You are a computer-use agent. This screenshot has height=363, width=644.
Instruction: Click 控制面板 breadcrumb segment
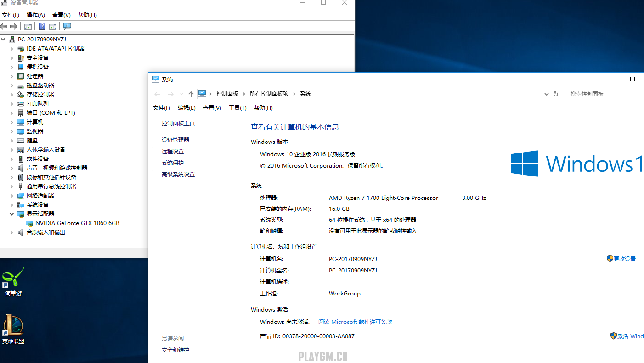pos(227,94)
